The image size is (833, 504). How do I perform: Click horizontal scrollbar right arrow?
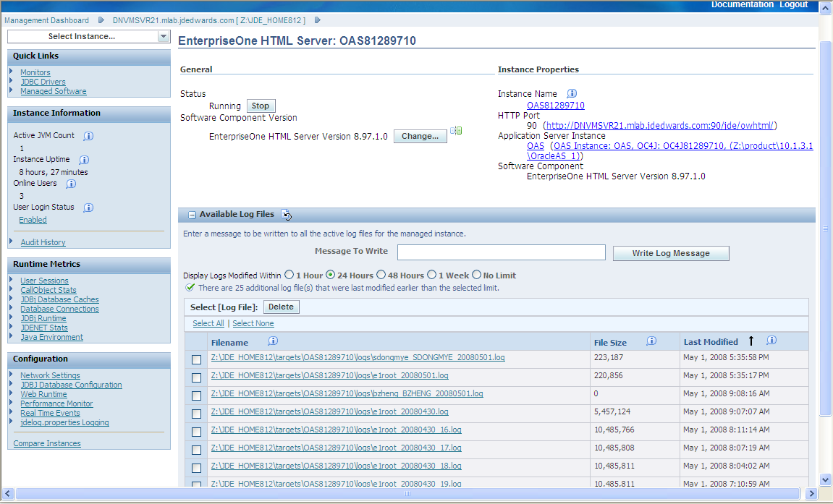click(x=811, y=493)
